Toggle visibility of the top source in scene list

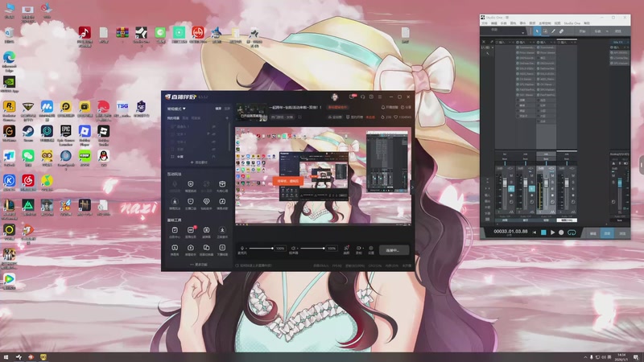coord(214,126)
